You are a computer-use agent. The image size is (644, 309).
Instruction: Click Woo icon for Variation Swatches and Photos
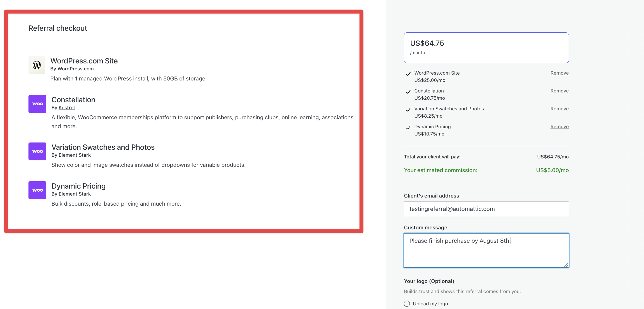[x=37, y=151]
